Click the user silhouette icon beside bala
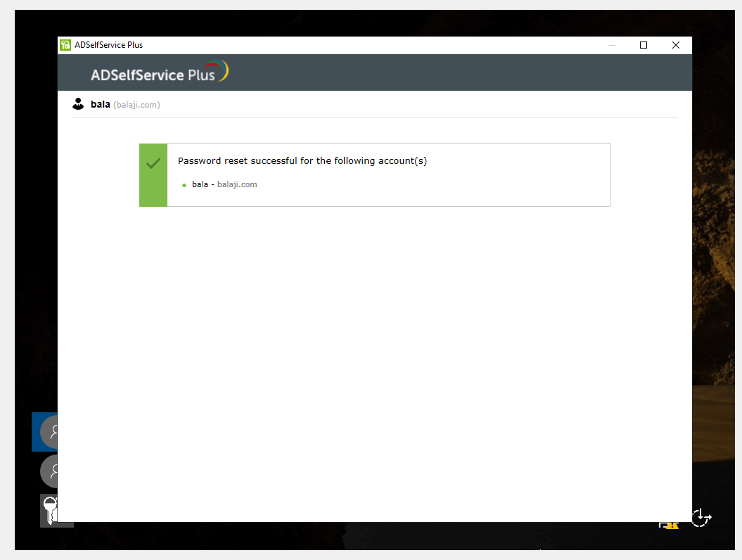The height and width of the screenshot is (560, 742). [78, 103]
